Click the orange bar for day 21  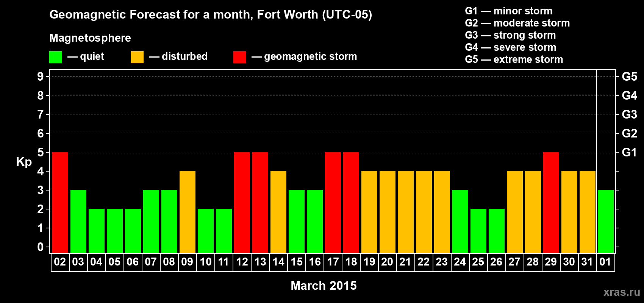click(x=406, y=212)
